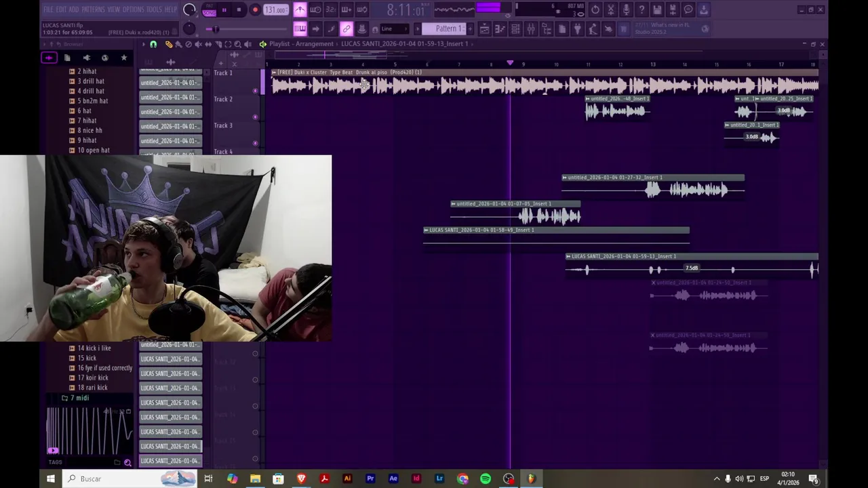
Task: Toggle the playlist magnet snap icon
Action: (x=153, y=44)
